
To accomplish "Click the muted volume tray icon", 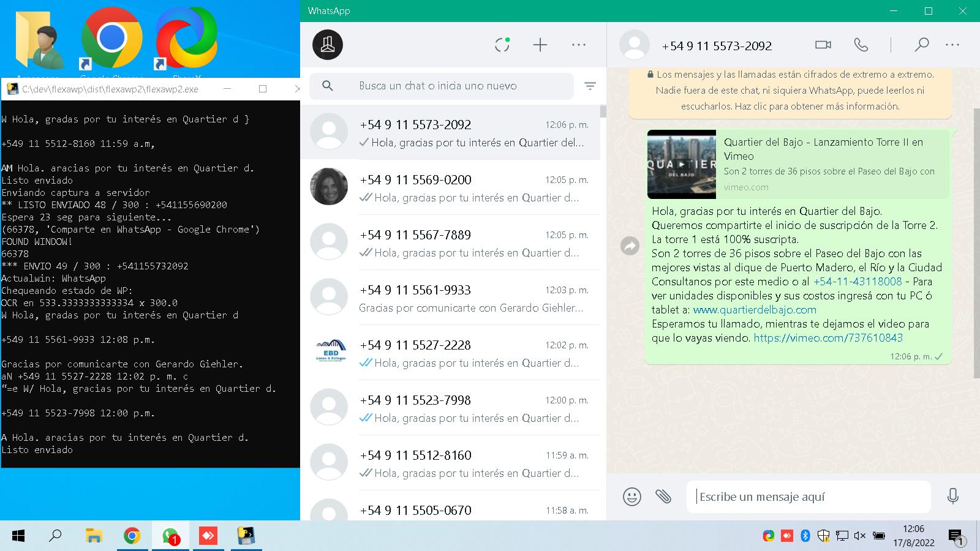I will click(859, 536).
